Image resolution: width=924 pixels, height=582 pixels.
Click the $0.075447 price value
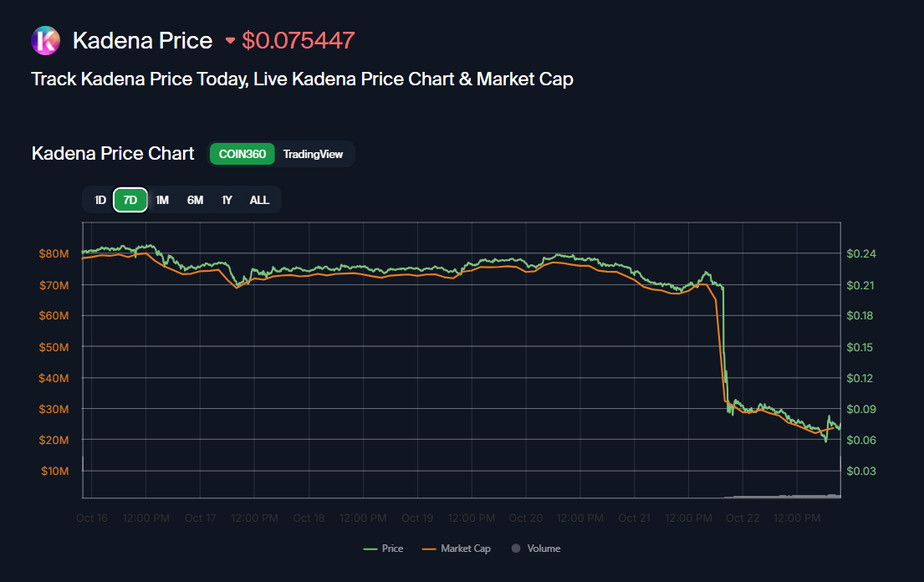click(299, 40)
